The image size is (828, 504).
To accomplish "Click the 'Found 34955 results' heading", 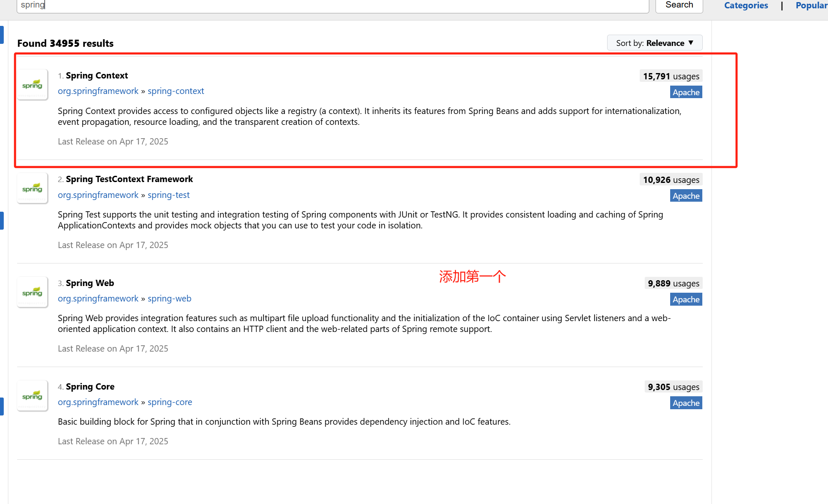I will [x=65, y=43].
